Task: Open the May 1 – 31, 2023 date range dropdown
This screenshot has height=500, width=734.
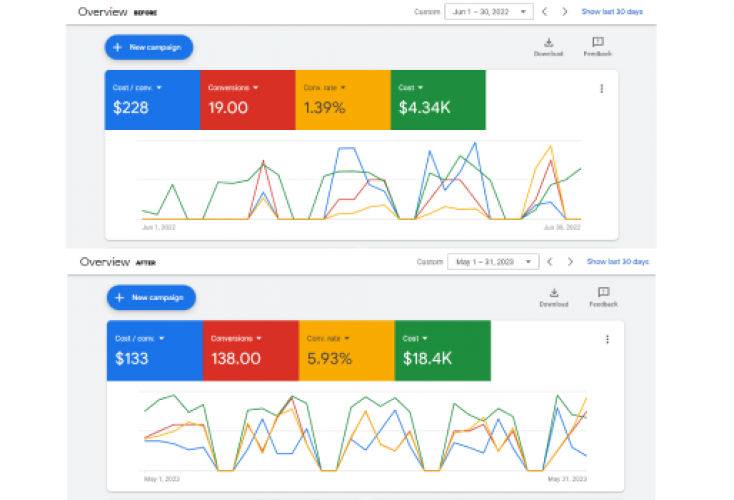Action: point(493,262)
